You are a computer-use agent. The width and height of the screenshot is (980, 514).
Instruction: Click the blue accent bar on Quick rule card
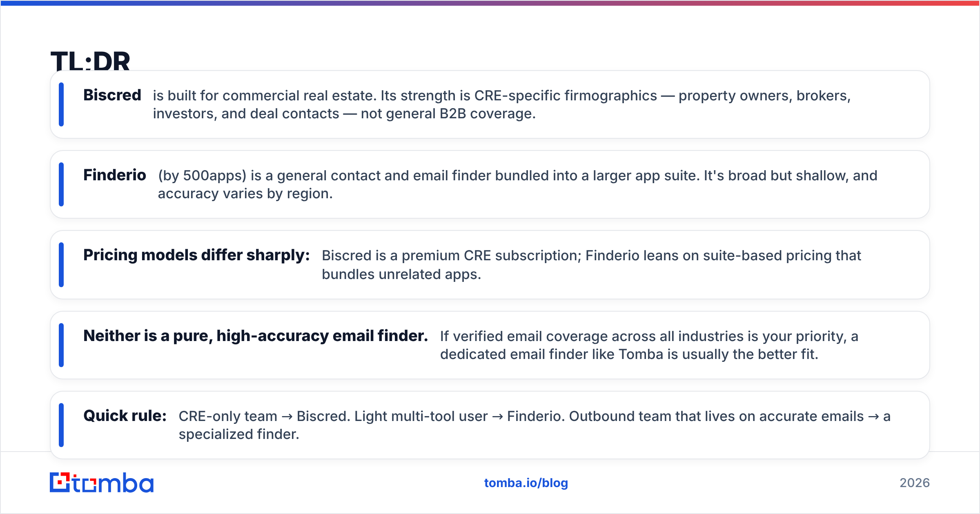61,425
